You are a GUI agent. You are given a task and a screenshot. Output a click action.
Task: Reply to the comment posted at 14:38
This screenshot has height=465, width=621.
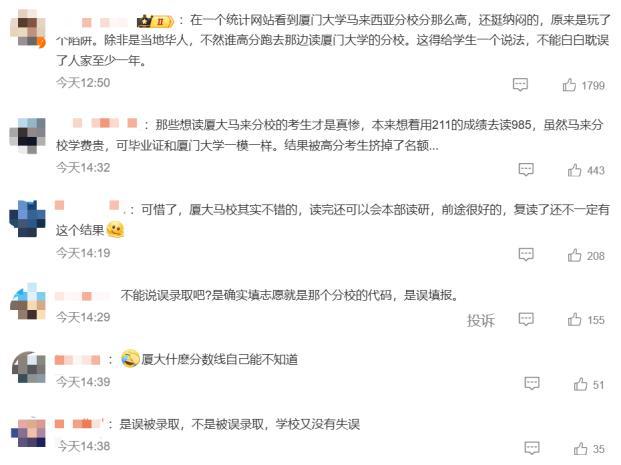click(531, 448)
